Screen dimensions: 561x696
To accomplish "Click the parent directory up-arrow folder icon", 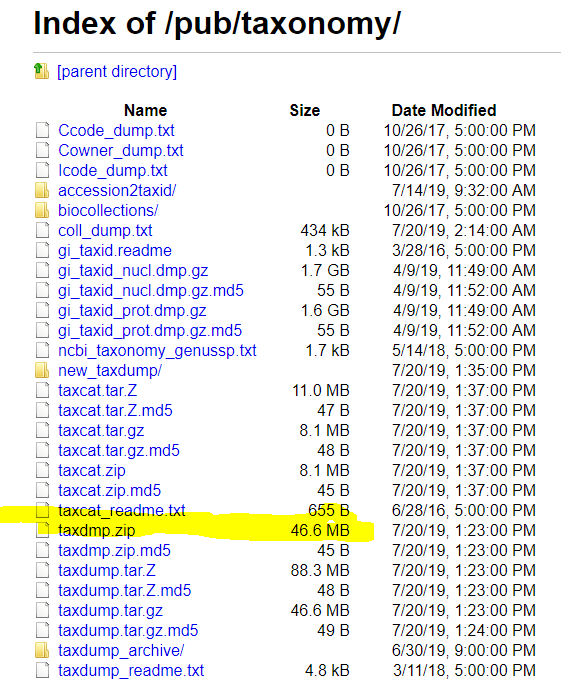I will click(x=41, y=71).
